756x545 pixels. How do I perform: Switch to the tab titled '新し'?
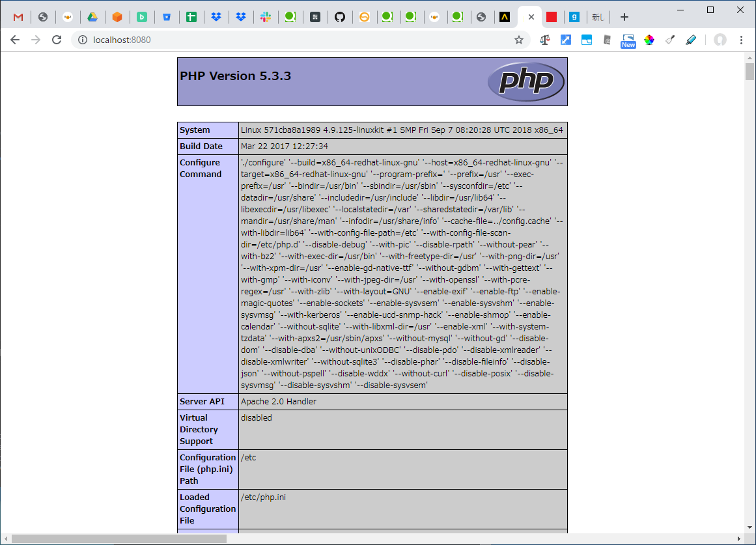[598, 18]
